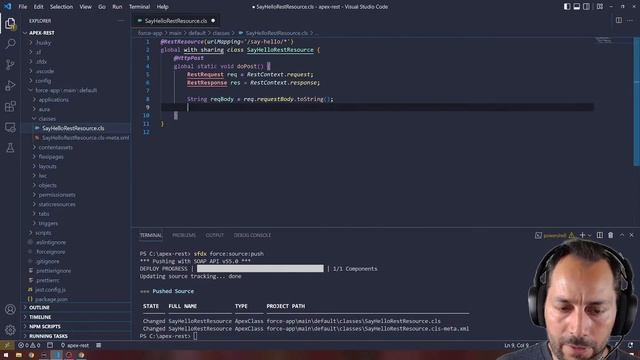
Task: Maximize the terminal panel with chevron up
Action: 622,235
